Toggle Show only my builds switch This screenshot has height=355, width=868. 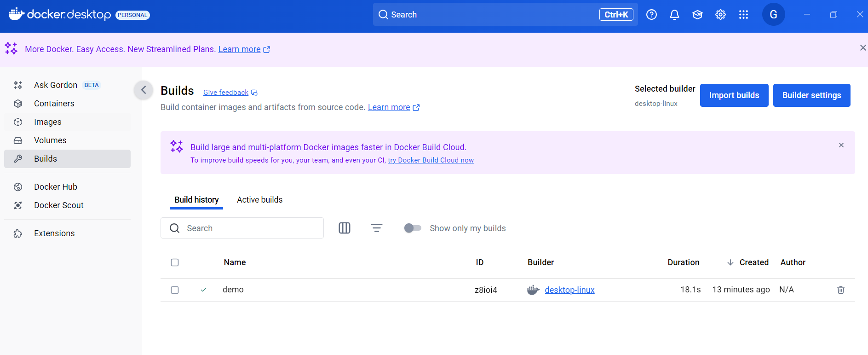pos(413,228)
